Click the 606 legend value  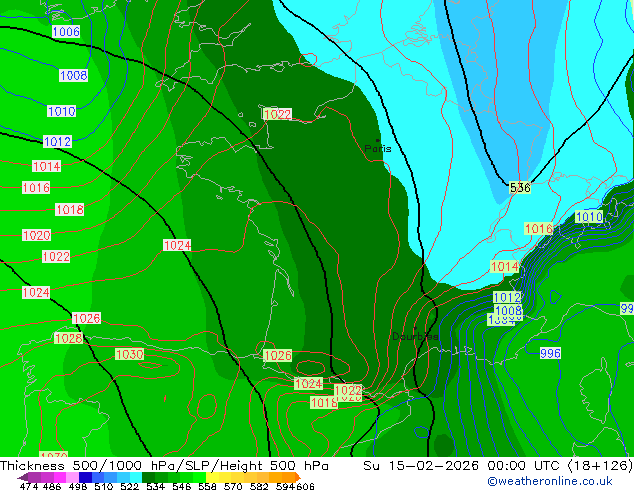point(305,486)
